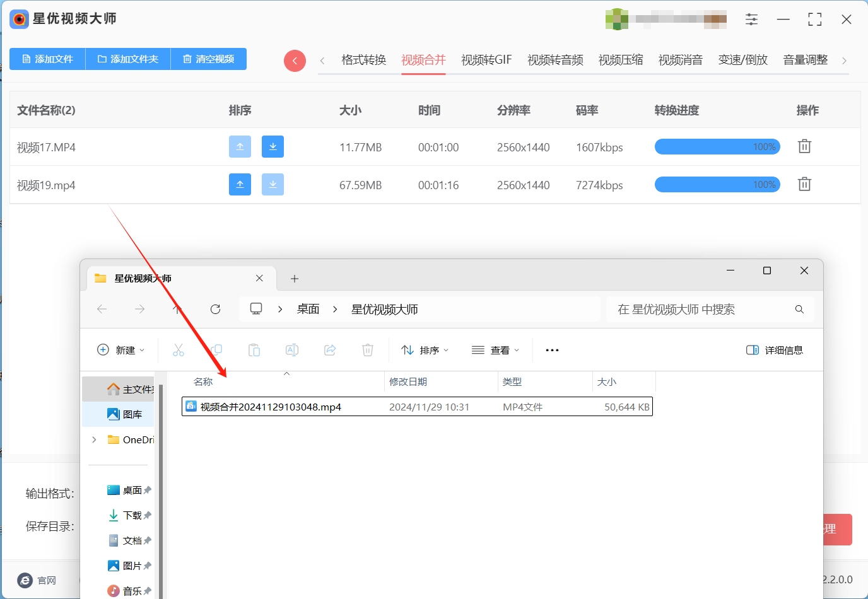
Task: Open the 排序 dropdown
Action: pyautogui.click(x=425, y=350)
